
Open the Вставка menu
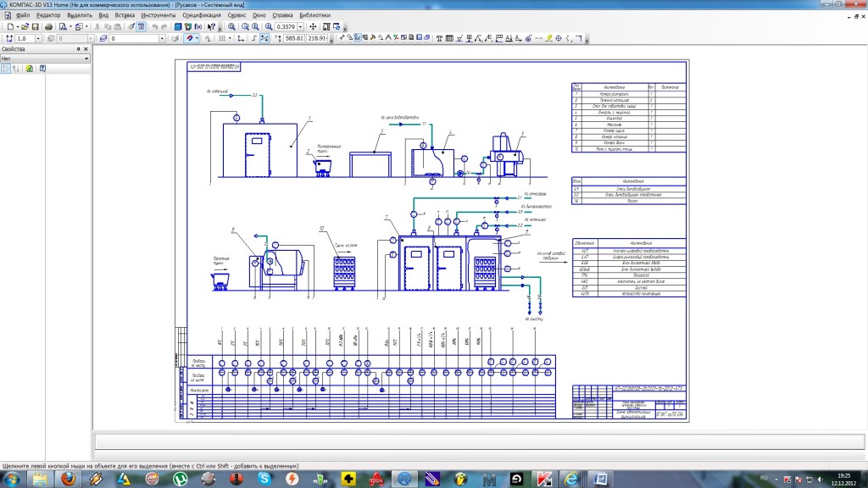(x=125, y=15)
